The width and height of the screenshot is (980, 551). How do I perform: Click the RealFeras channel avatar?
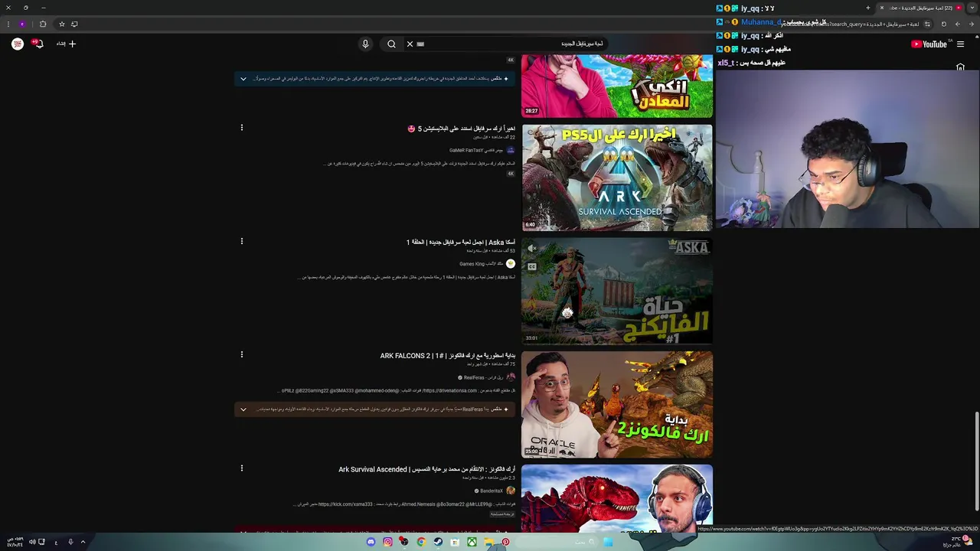pos(511,377)
